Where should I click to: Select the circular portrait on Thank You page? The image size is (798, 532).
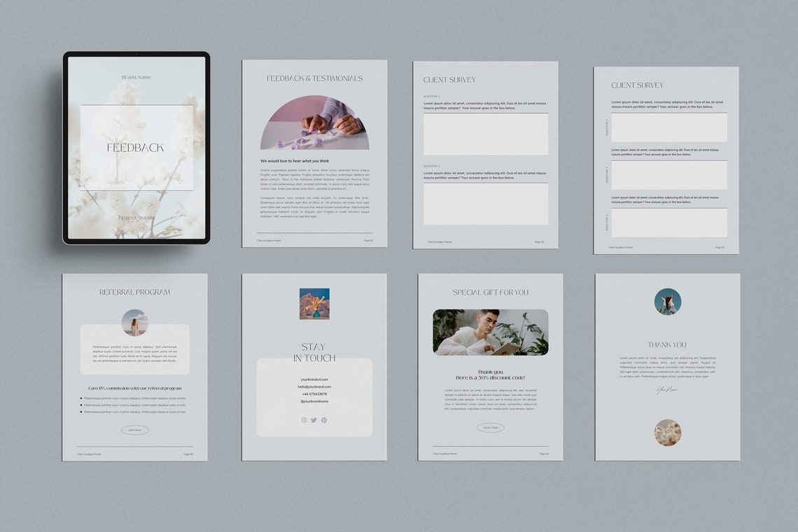click(x=667, y=302)
